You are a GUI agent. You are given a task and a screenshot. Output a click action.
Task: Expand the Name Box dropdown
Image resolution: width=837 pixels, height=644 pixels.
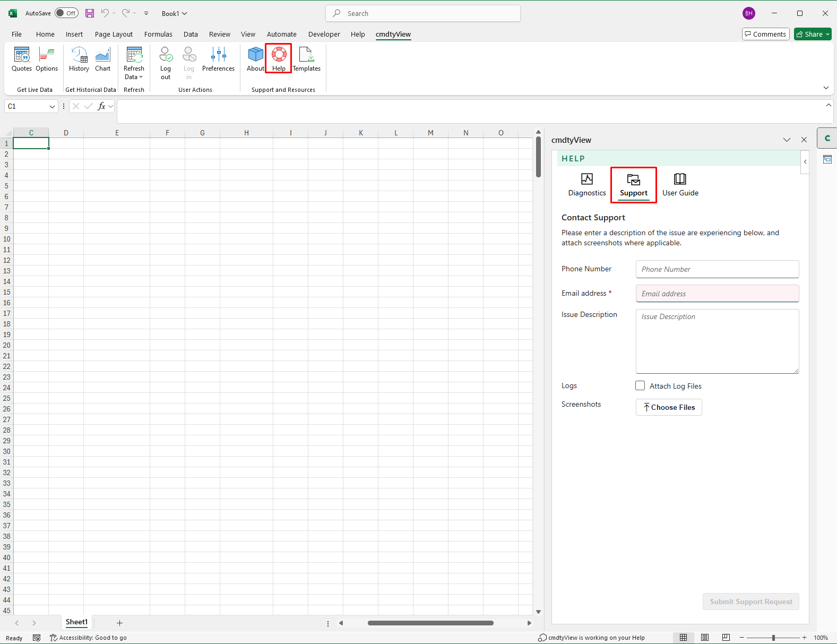point(52,106)
